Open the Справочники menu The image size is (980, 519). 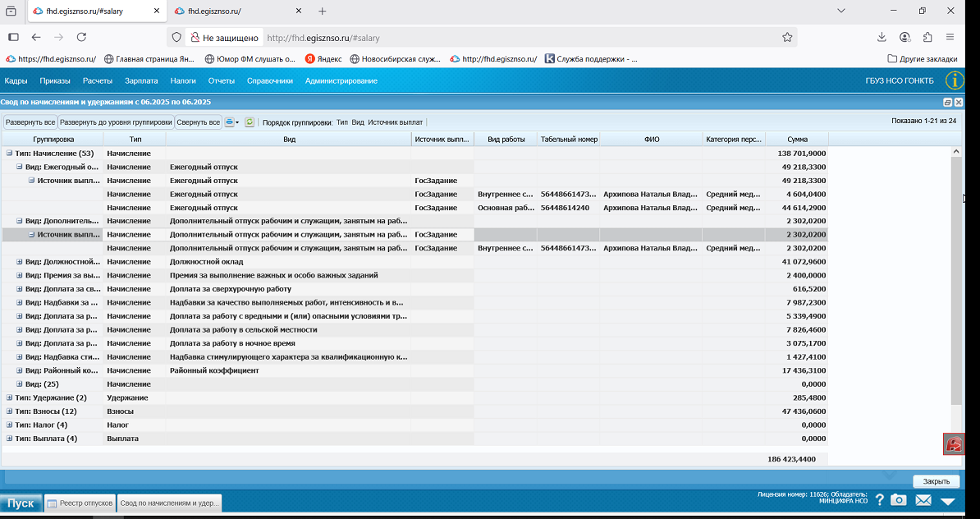pyautogui.click(x=270, y=80)
